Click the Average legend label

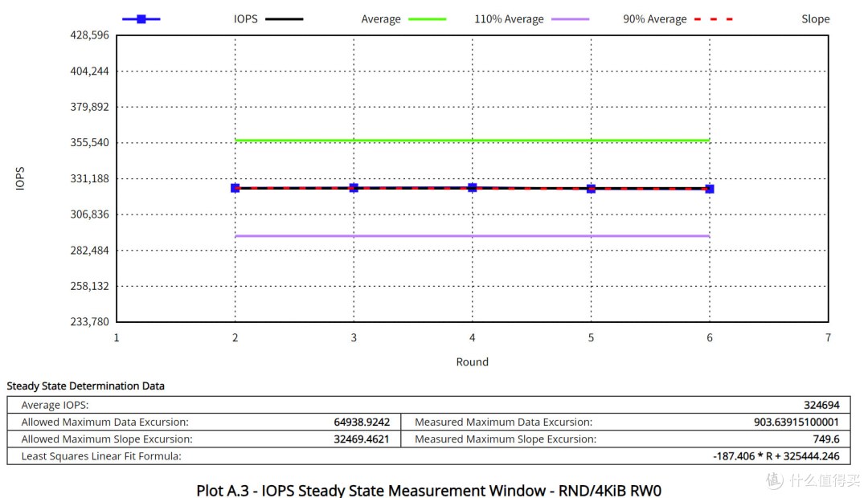[381, 18]
